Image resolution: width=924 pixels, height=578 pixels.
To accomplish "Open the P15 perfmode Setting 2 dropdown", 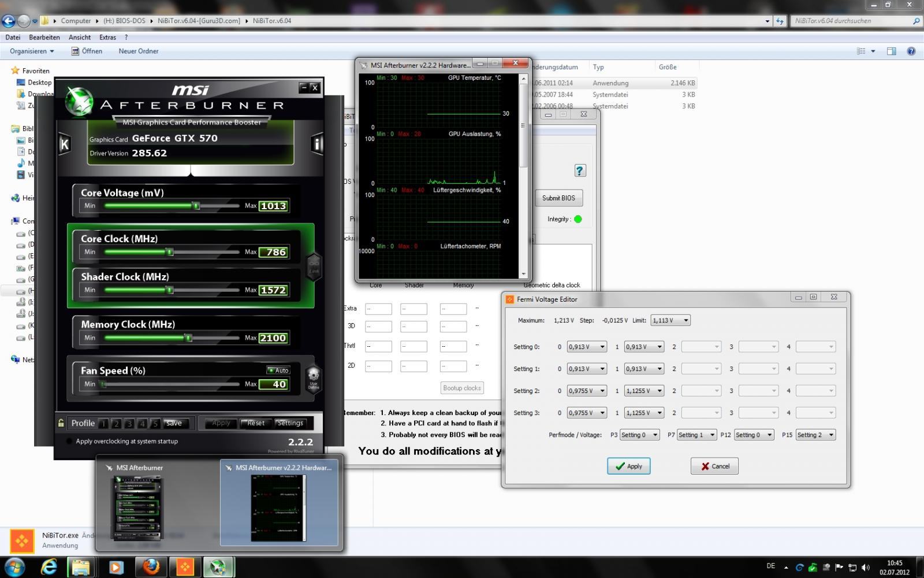I will (x=815, y=435).
